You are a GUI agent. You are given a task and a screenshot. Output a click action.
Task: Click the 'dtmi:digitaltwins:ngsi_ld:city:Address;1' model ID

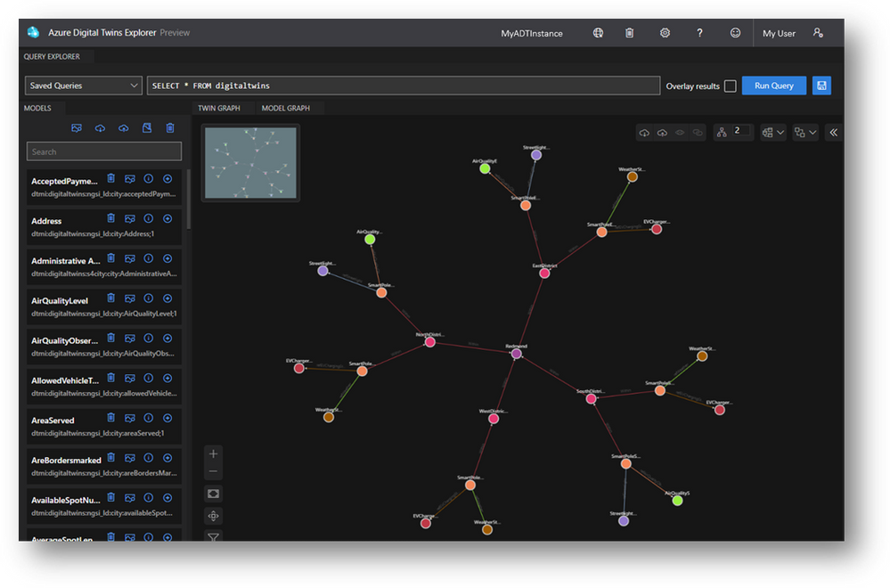point(93,233)
